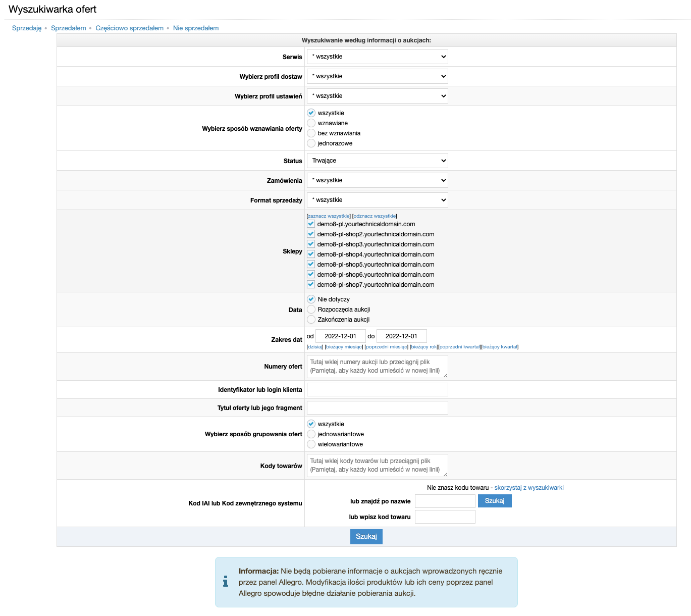Click the 'od' start date field
Image resolution: width=691 pixels, height=616 pixels.
point(341,336)
